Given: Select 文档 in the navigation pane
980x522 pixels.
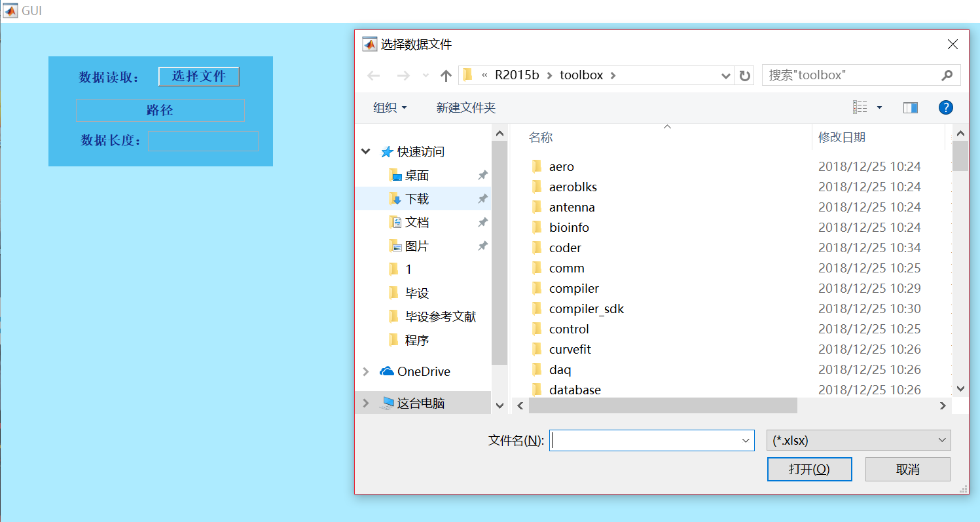Looking at the screenshot, I should pyautogui.click(x=417, y=223).
